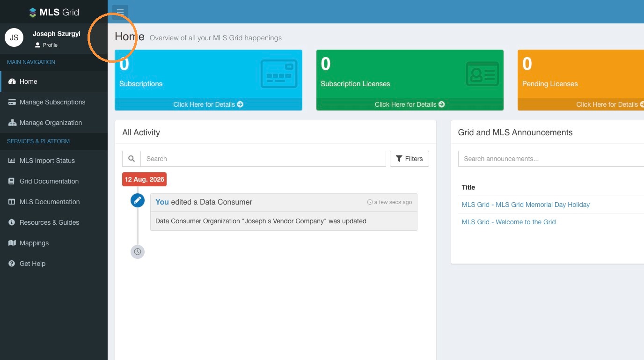The height and width of the screenshot is (360, 644).
Task: Open the activity Filters button
Action: 410,159
